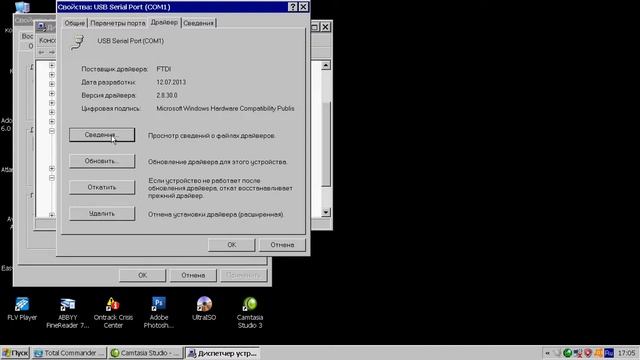Click the Удалить driver button
Image resolution: width=640 pixels, height=360 pixels.
pyautogui.click(x=102, y=213)
